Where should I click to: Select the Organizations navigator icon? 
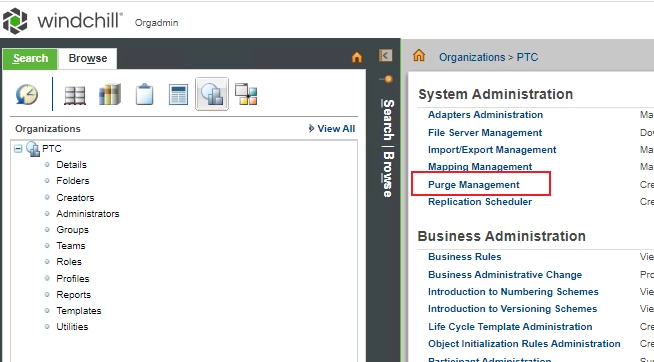tap(212, 94)
